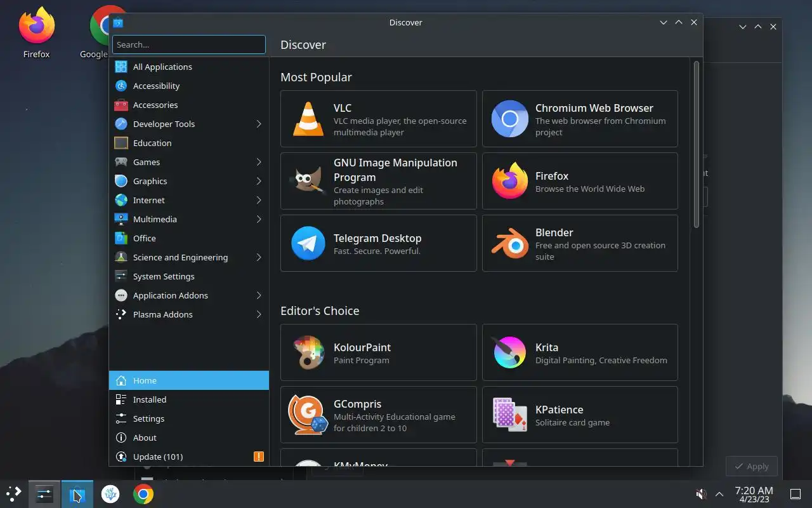Open the Telegram Desktop paper-plane icon
Image resolution: width=812 pixels, height=508 pixels.
308,243
